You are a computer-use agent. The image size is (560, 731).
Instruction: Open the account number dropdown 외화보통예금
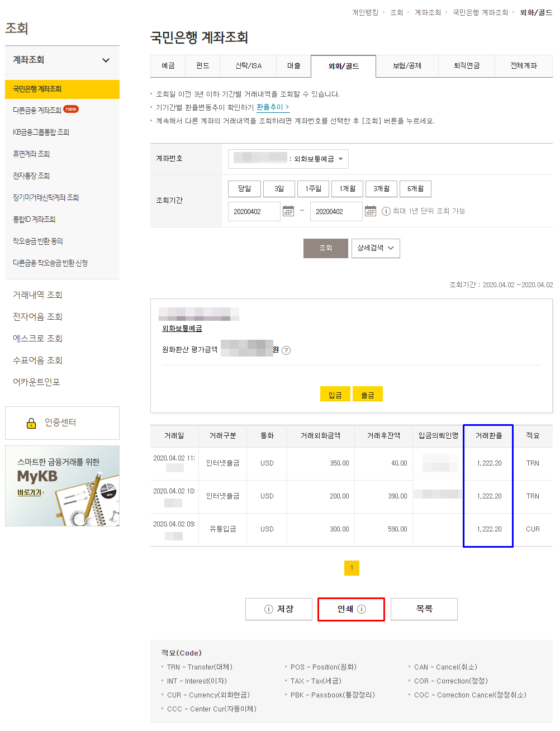288,159
